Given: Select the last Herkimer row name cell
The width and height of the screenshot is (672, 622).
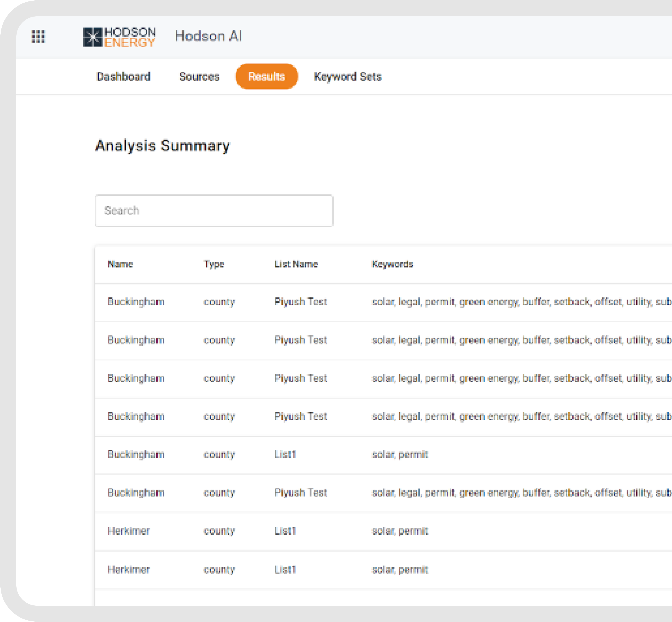Looking at the screenshot, I should click(x=129, y=570).
